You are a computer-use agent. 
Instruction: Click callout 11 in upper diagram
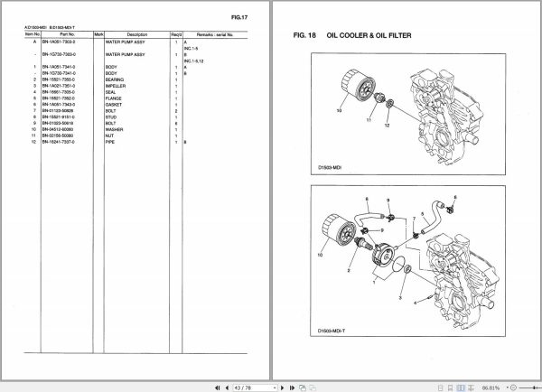point(369,120)
